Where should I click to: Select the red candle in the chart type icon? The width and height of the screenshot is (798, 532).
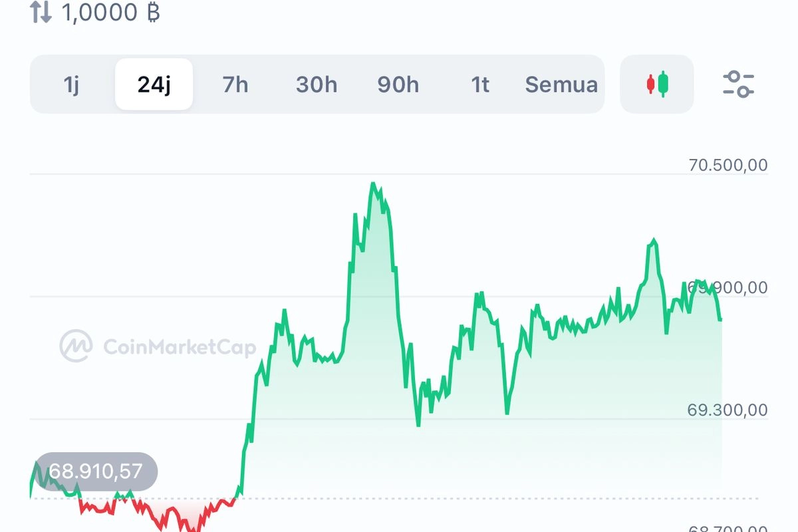coord(650,84)
